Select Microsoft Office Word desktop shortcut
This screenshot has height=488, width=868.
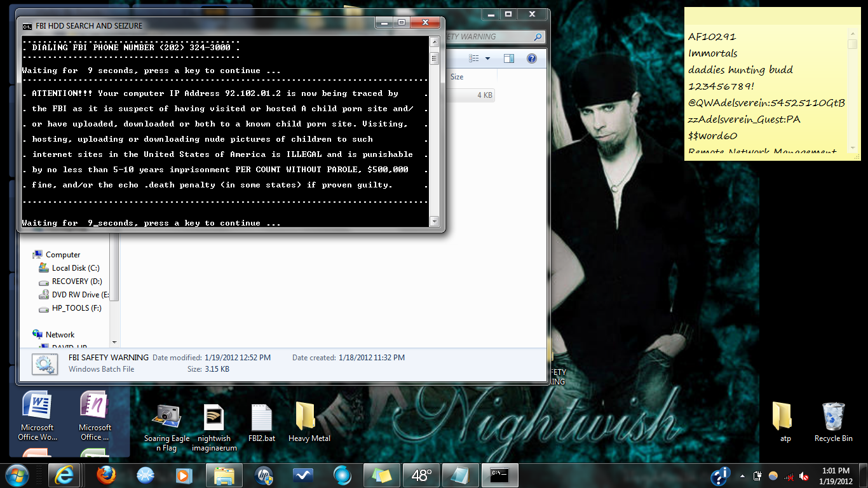click(37, 416)
